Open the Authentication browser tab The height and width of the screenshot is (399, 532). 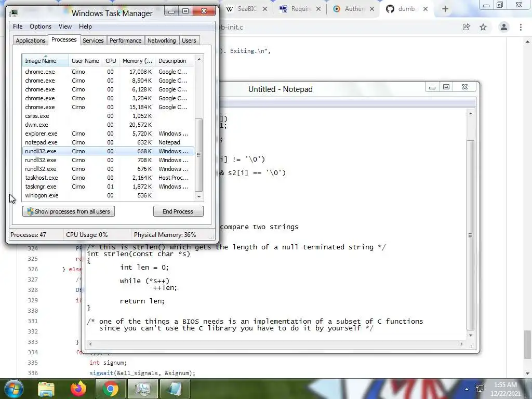[x=353, y=9]
